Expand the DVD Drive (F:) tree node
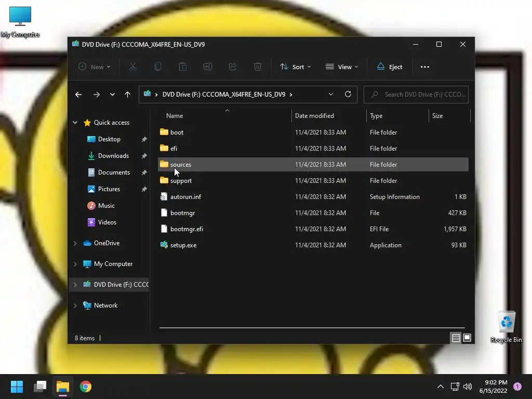The height and width of the screenshot is (399, 532). [75, 285]
